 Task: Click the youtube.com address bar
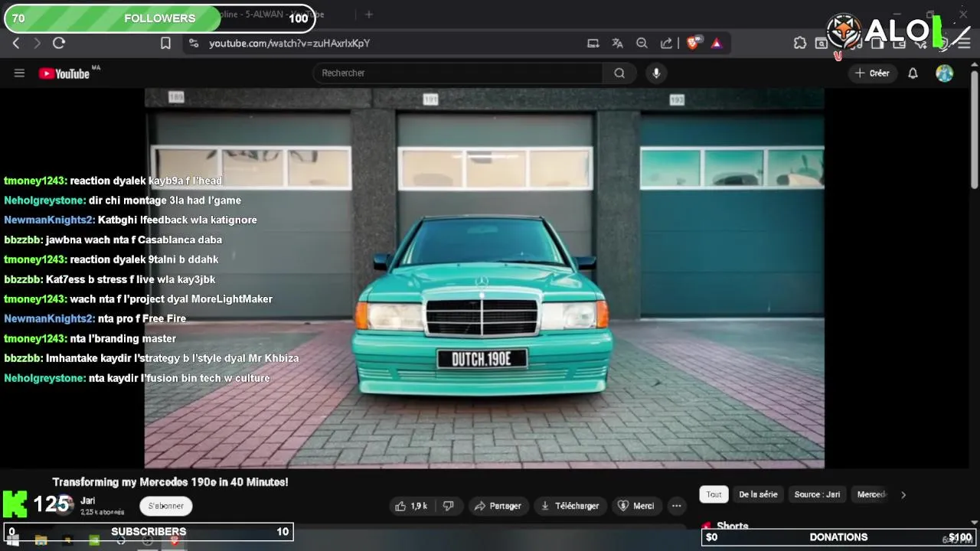tap(383, 44)
